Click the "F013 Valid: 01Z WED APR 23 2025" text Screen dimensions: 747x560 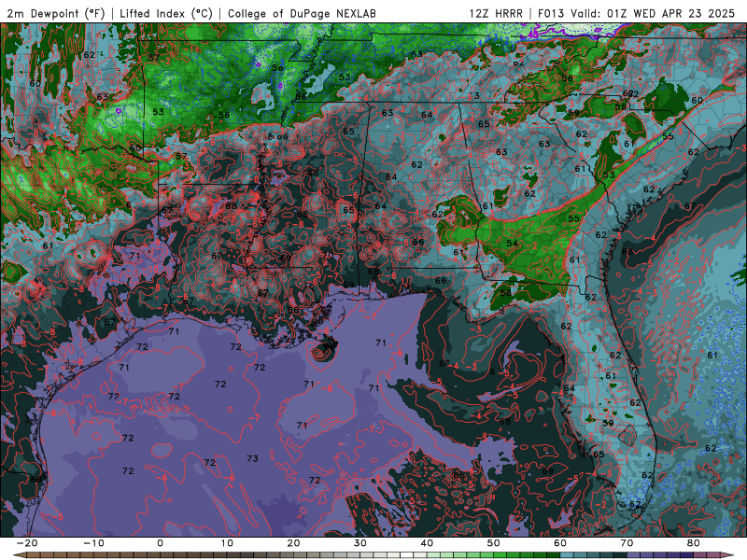637,14
